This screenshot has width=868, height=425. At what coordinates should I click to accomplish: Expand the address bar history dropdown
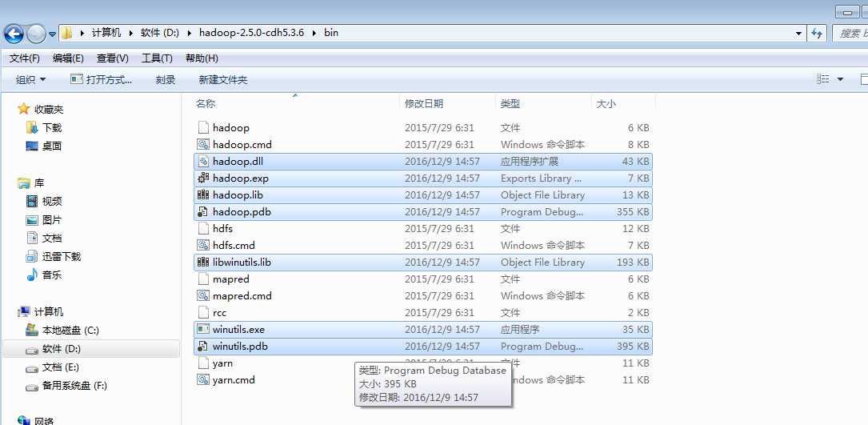(798, 34)
